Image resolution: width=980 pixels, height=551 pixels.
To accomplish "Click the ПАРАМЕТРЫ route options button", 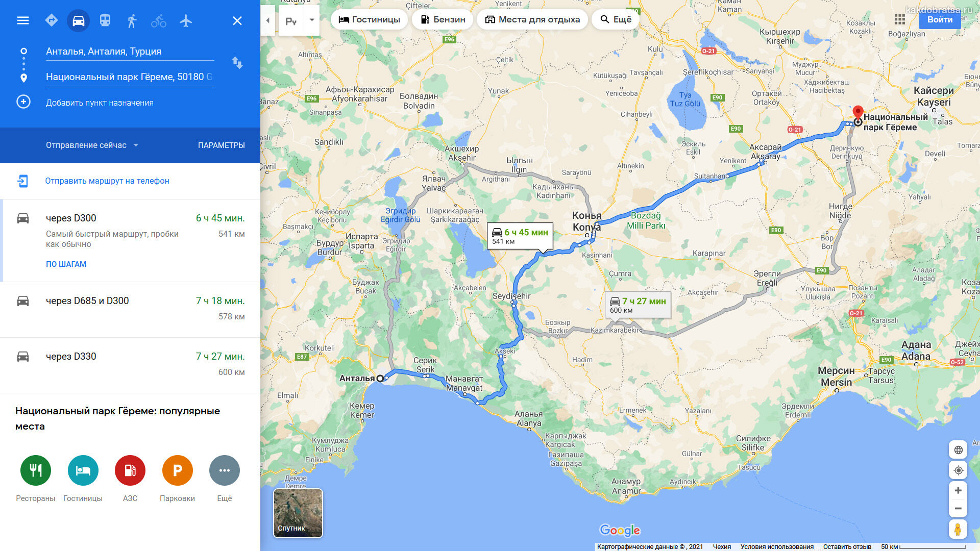I will click(222, 145).
